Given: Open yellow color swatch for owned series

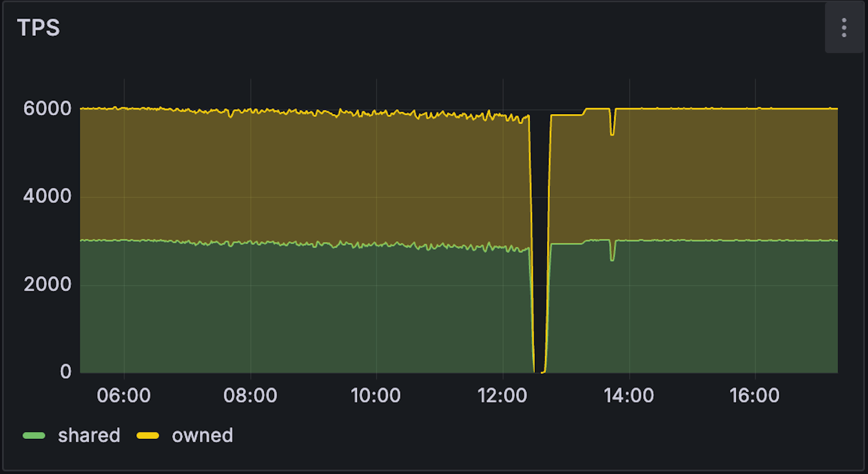Looking at the screenshot, I should 148,436.
